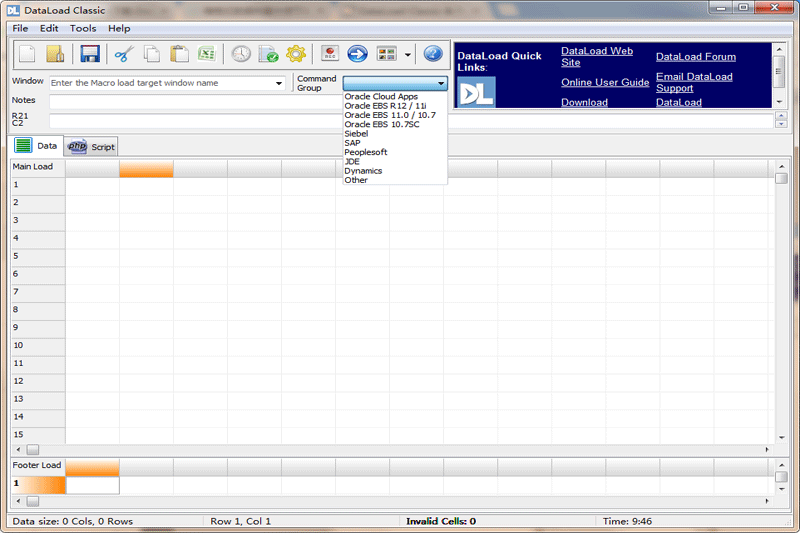Expand the Window target name dropdown
Viewport: 800px width, 533px height.
click(279, 83)
